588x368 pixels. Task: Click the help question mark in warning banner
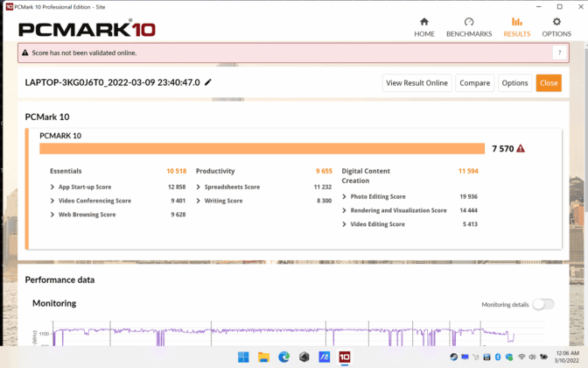pos(559,53)
